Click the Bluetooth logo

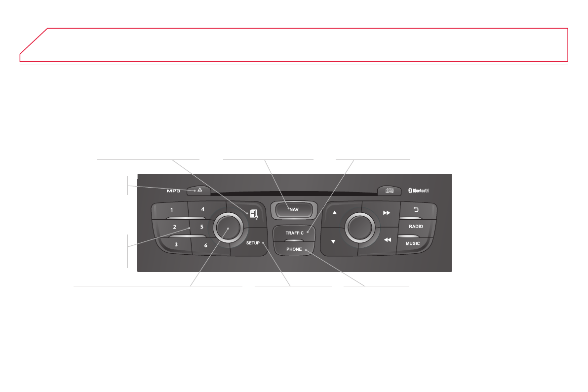tap(419, 191)
